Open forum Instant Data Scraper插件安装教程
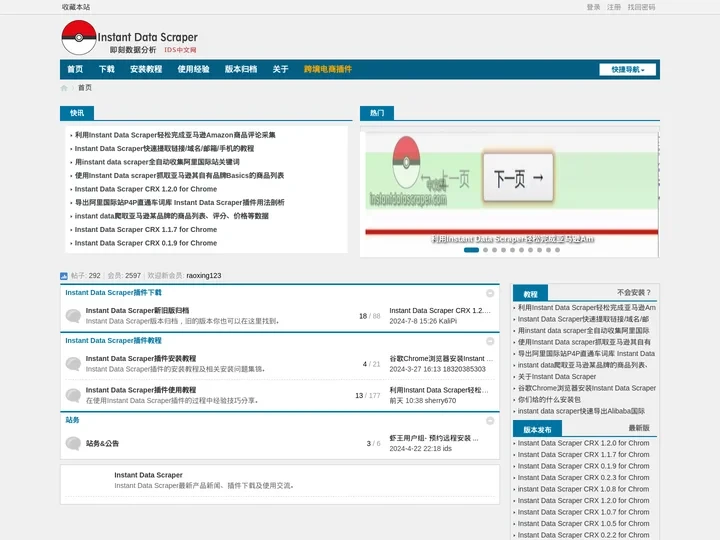 (141, 359)
